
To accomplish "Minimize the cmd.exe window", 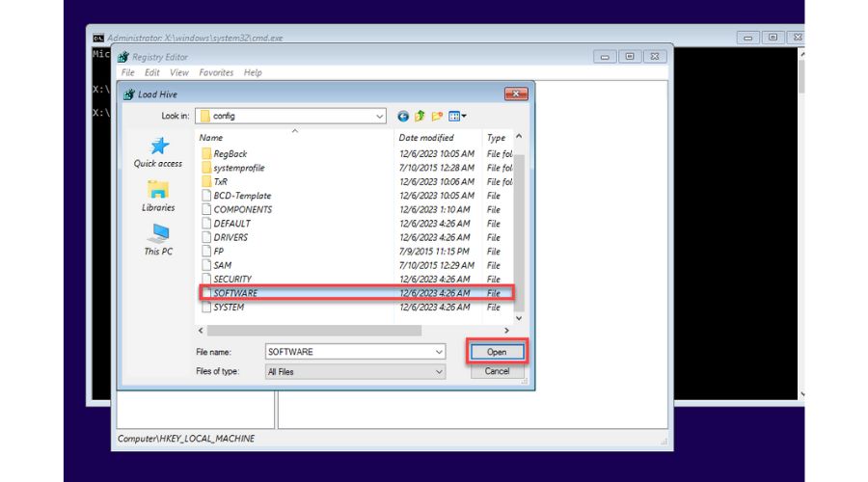I will click(747, 38).
